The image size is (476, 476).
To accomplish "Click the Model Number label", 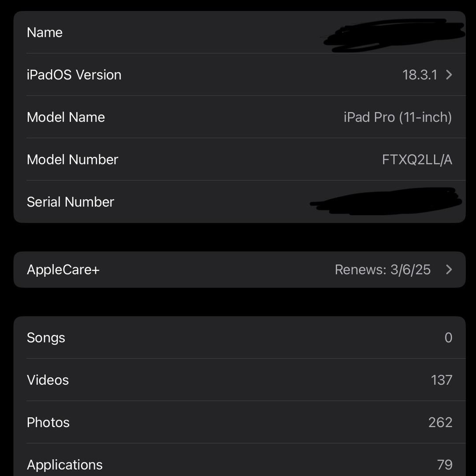I will coord(72,160).
